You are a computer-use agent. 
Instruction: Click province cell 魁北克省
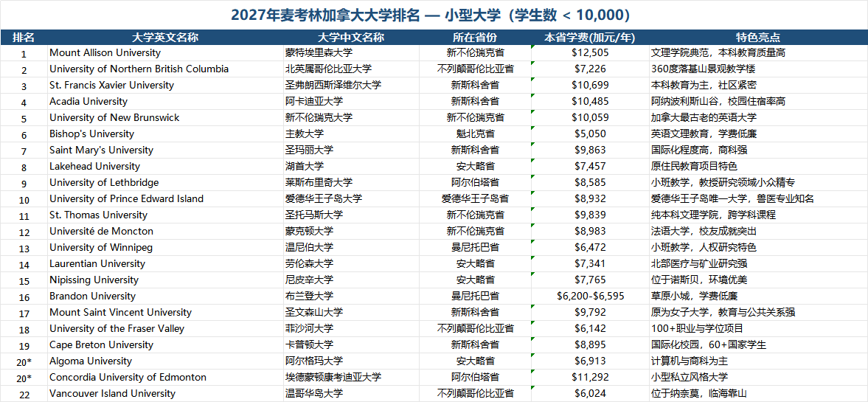(x=474, y=134)
